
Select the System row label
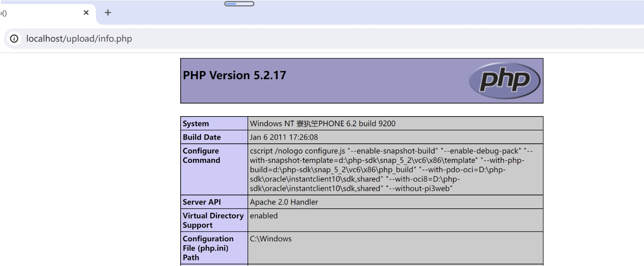196,123
